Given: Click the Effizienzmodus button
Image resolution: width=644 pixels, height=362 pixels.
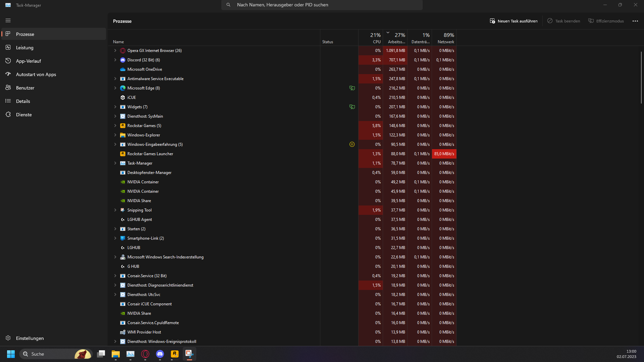Looking at the screenshot, I should 606,21.
